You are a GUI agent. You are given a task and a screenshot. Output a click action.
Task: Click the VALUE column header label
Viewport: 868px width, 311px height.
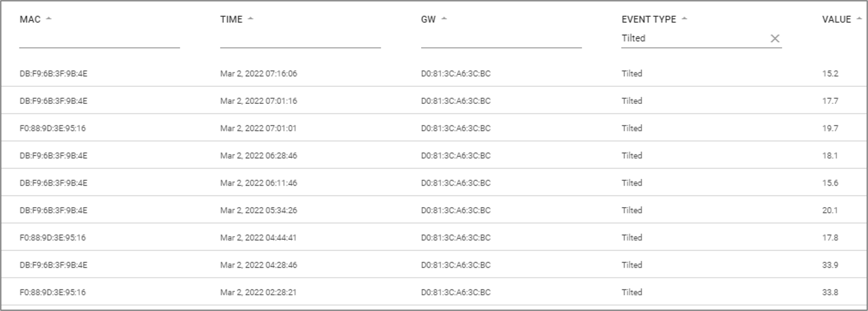836,20
